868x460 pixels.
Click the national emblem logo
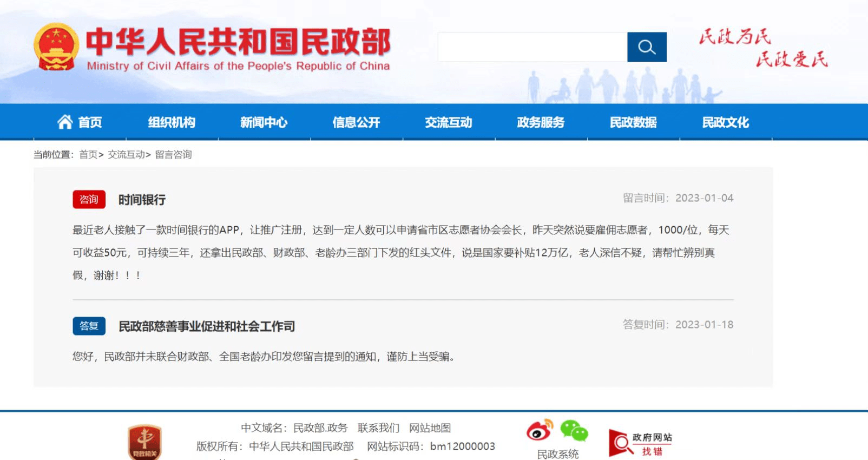tap(56, 47)
